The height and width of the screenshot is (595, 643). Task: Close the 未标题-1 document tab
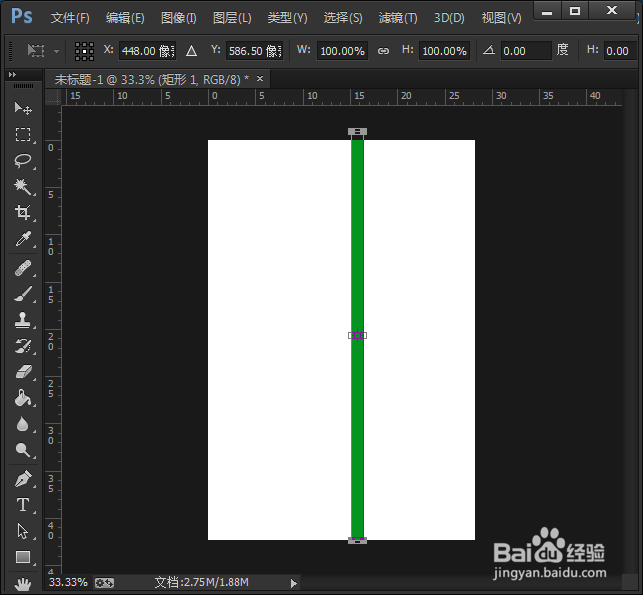[260, 78]
